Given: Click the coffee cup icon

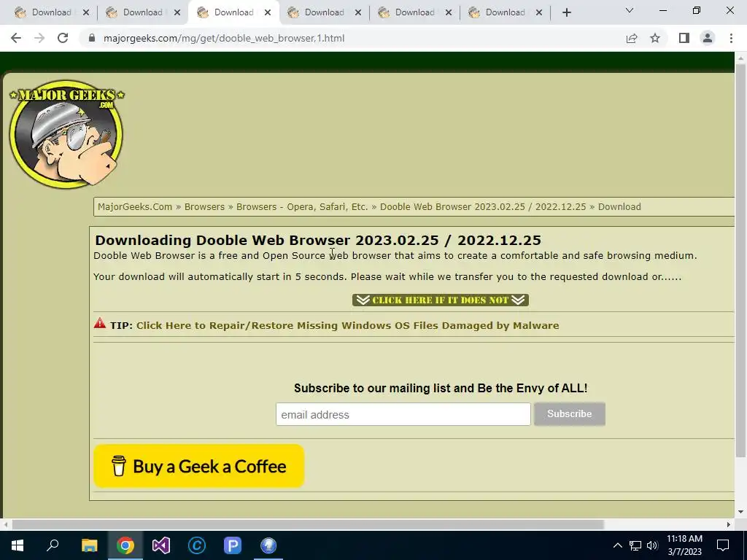Looking at the screenshot, I should tap(119, 466).
